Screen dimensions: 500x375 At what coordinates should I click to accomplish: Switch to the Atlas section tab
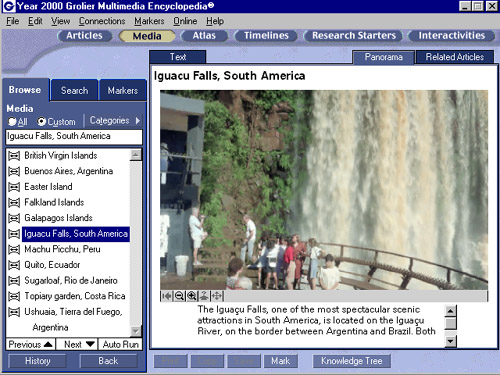click(x=204, y=36)
